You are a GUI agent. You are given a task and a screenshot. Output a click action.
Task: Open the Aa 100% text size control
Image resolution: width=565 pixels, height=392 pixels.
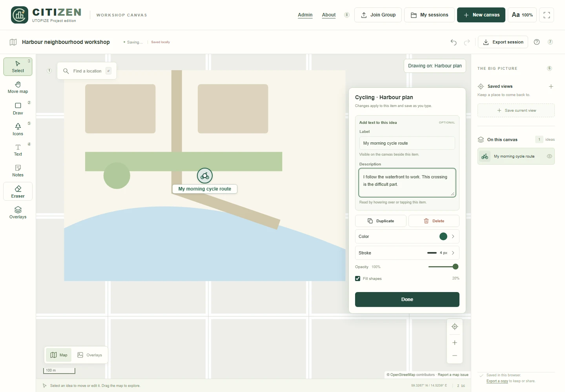click(522, 15)
